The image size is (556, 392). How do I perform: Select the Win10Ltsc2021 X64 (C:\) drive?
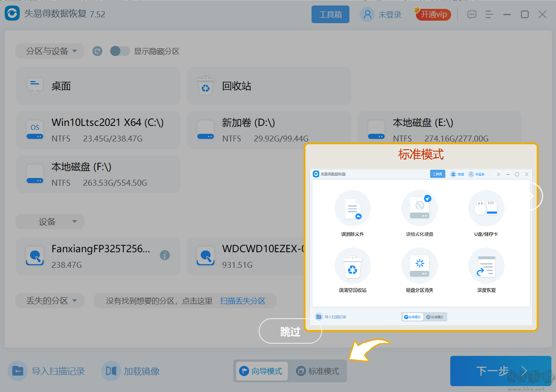pos(98,130)
